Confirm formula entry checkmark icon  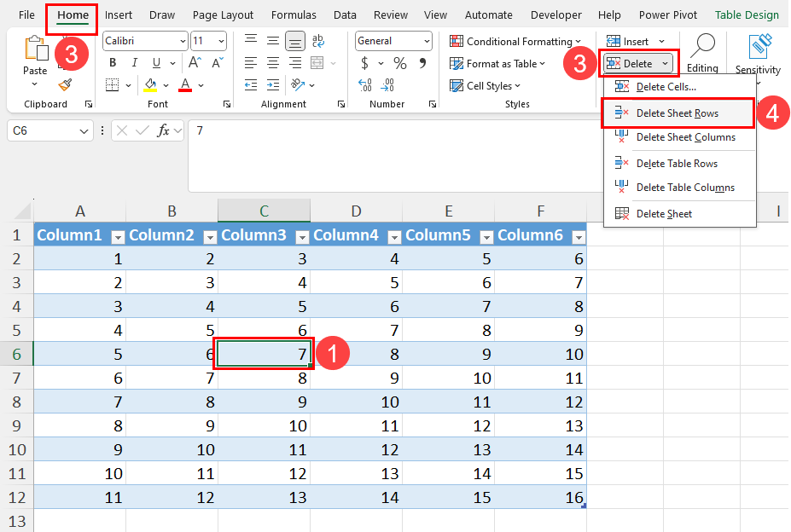[142, 131]
